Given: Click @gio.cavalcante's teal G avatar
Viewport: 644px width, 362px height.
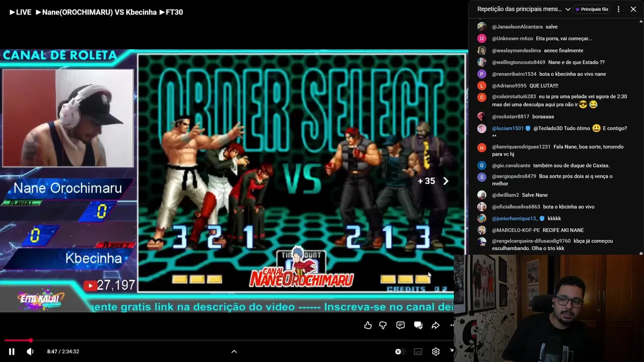Looking at the screenshot, I should pyautogui.click(x=481, y=165).
